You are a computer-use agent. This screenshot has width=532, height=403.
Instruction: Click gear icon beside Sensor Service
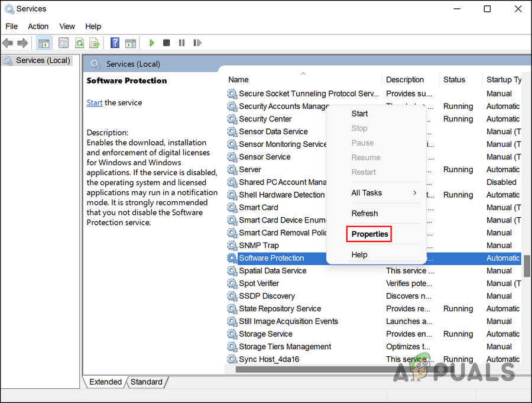point(232,157)
